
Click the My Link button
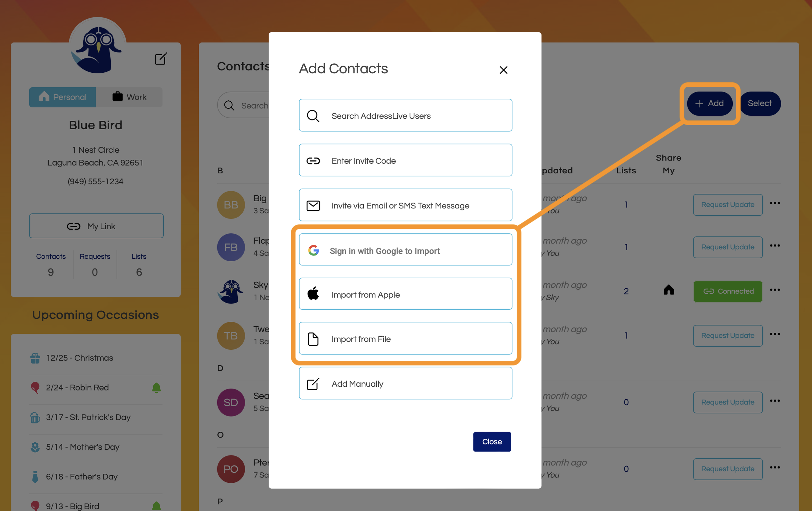coord(96,226)
